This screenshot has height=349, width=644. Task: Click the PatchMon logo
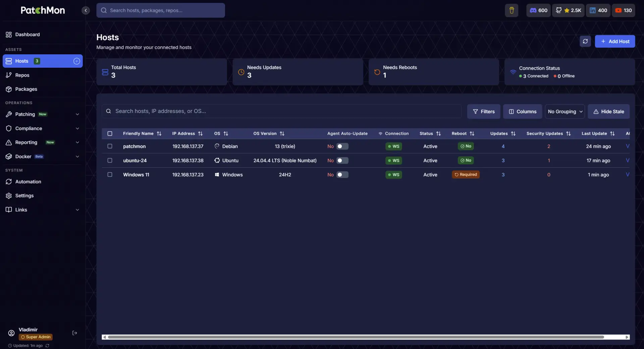pyautogui.click(x=43, y=10)
